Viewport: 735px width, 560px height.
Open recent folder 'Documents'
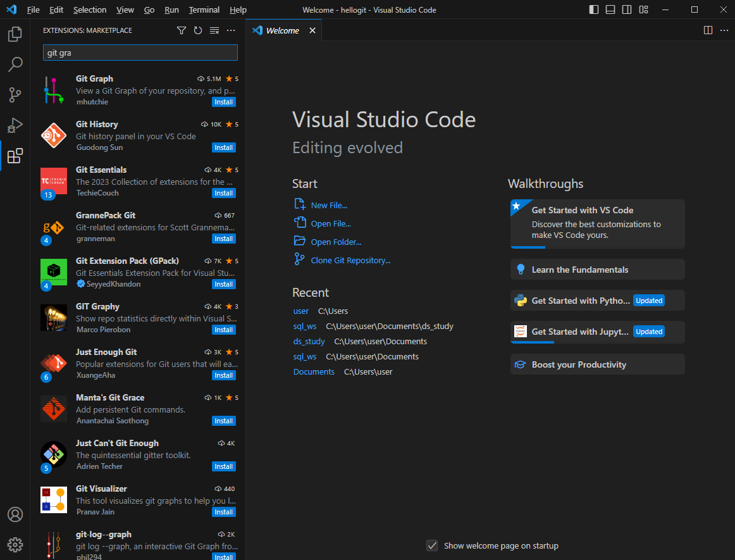(x=314, y=372)
